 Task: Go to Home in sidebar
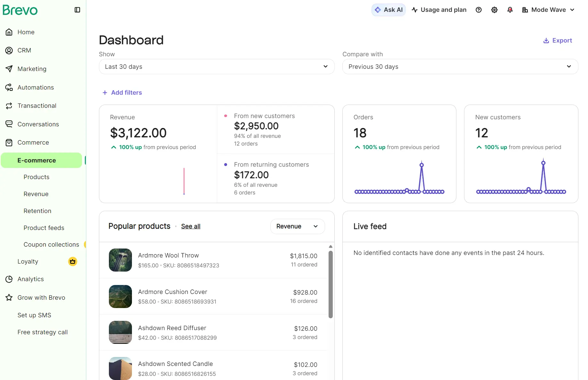[x=26, y=32]
